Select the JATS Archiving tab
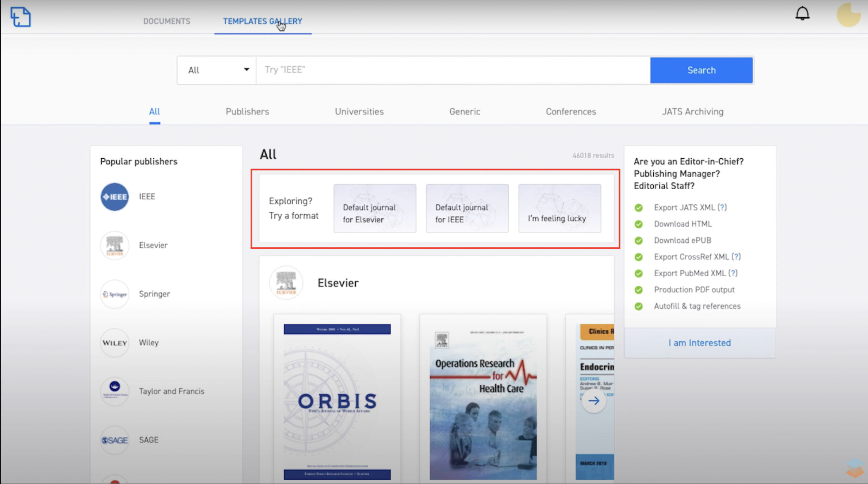The height and width of the screenshot is (484, 868). [x=692, y=112]
